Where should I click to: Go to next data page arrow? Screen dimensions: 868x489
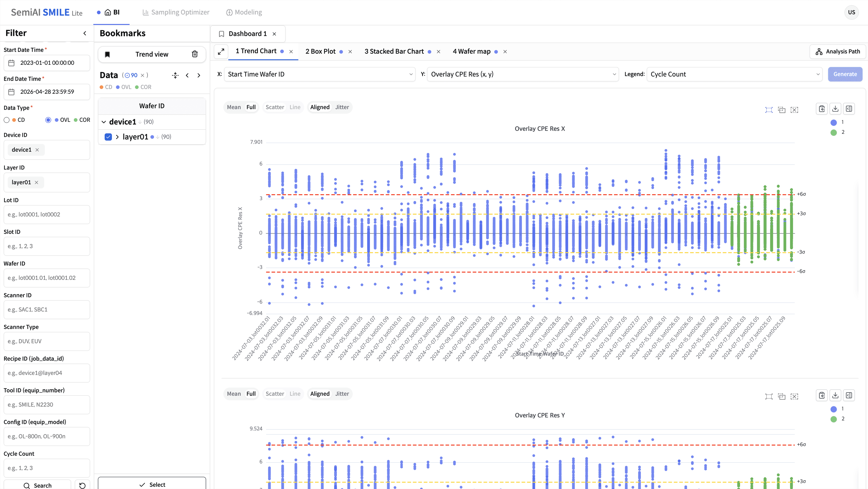click(x=199, y=75)
